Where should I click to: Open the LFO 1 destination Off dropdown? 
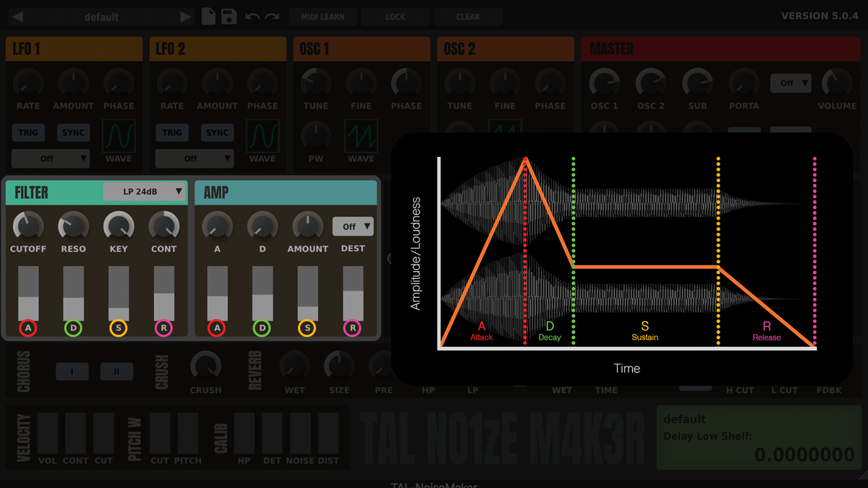tap(50, 158)
